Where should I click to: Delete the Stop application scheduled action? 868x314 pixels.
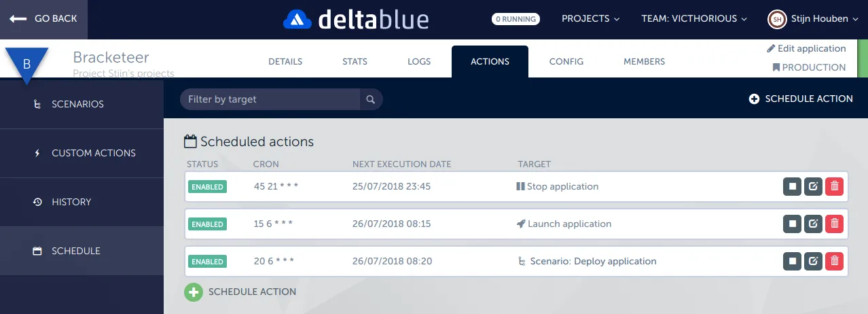pyautogui.click(x=834, y=186)
